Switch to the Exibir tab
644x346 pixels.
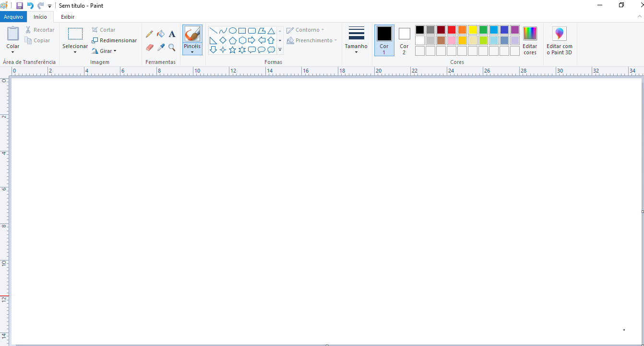68,17
